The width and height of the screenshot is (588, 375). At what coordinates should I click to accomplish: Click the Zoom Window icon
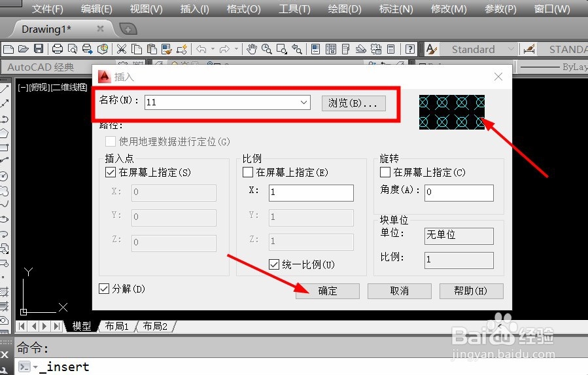click(x=282, y=49)
